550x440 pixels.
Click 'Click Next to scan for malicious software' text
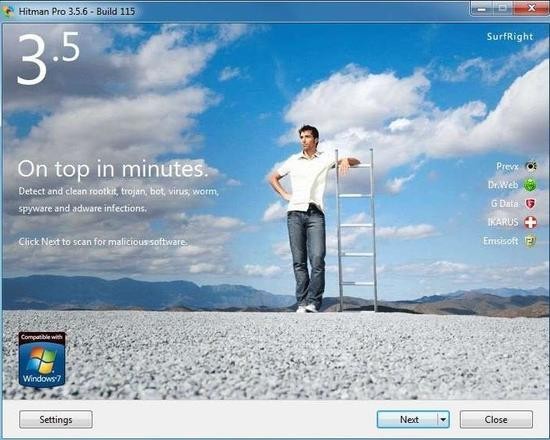point(102,242)
